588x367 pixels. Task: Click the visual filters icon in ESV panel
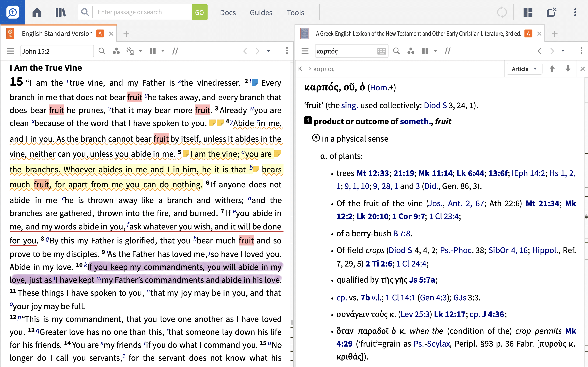coord(116,51)
